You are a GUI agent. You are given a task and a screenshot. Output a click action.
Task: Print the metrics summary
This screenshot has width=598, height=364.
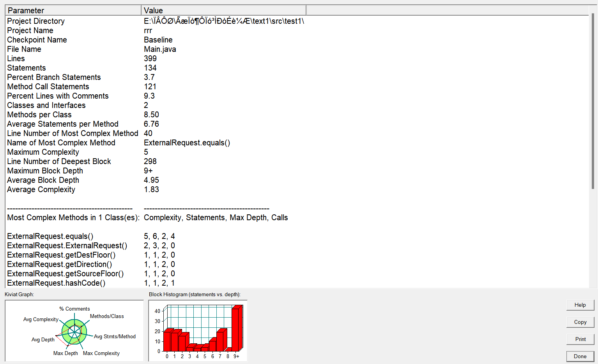point(580,339)
